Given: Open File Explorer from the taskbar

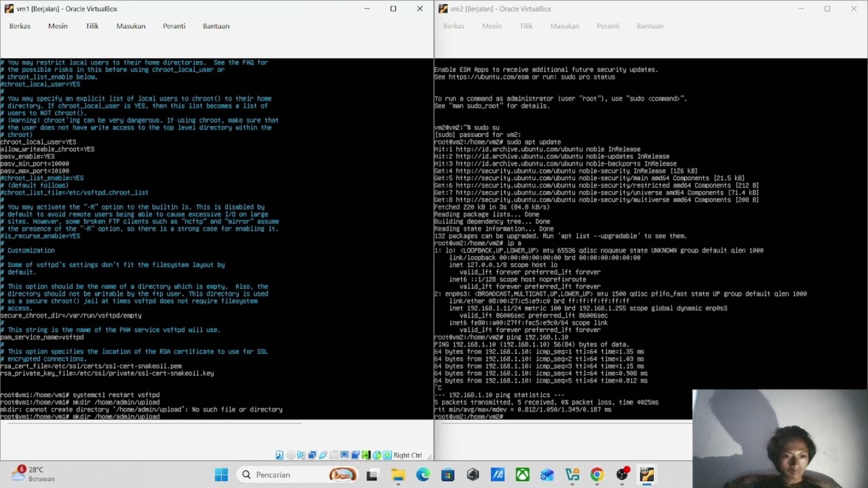Looking at the screenshot, I should (398, 475).
